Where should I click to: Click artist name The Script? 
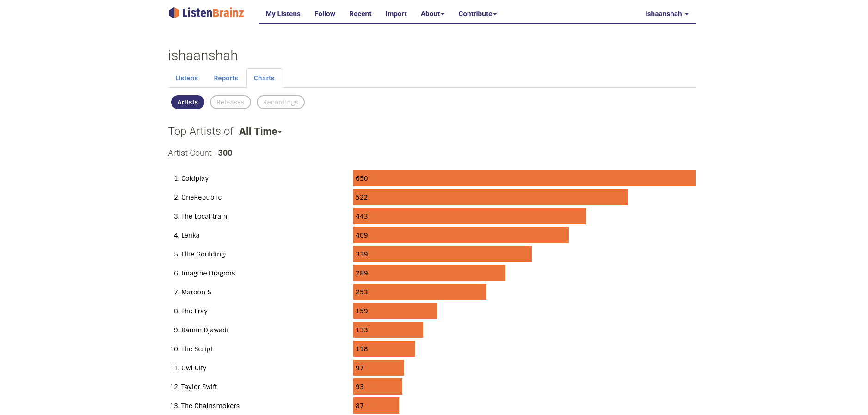pyautogui.click(x=197, y=349)
